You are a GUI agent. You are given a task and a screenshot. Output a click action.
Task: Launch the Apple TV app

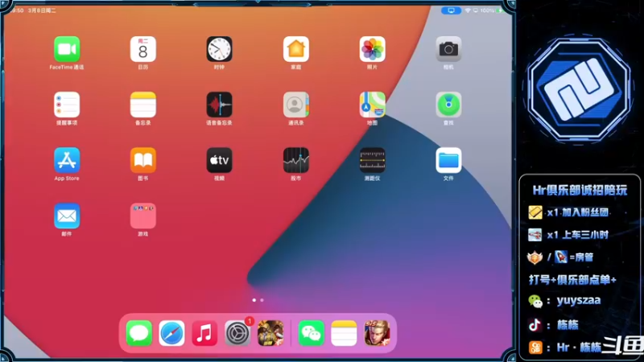[219, 160]
